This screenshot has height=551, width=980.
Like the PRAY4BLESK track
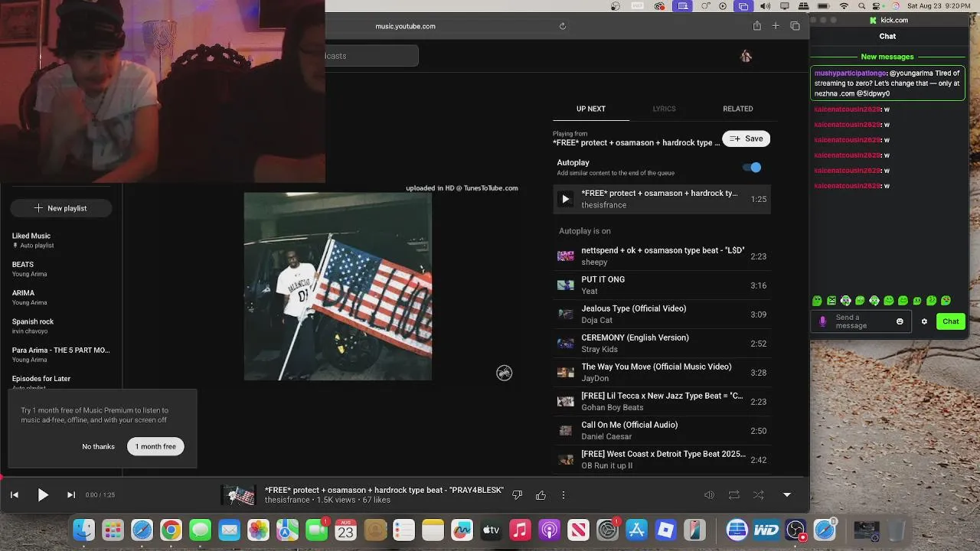coord(541,495)
